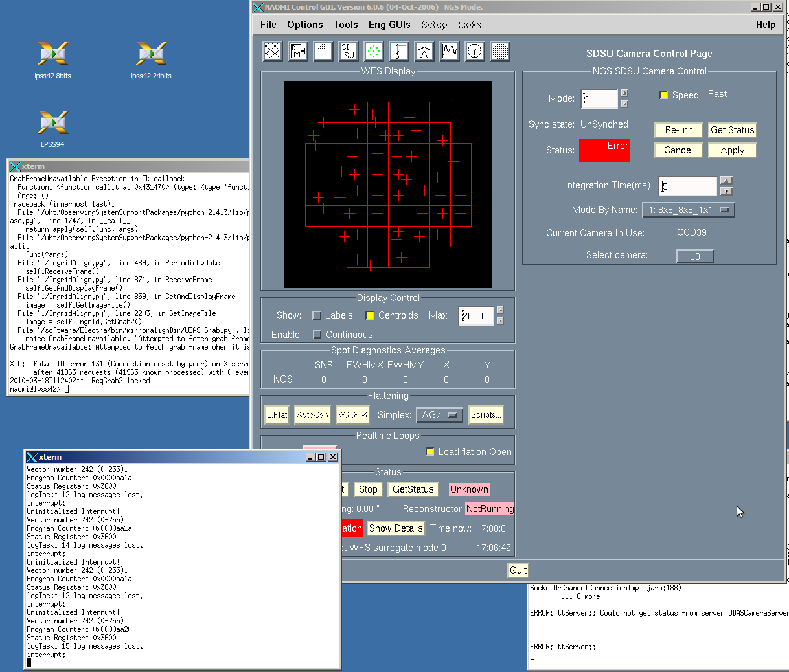The width and height of the screenshot is (789, 672).
Task: Click the red Error status indicator
Action: tap(604, 150)
